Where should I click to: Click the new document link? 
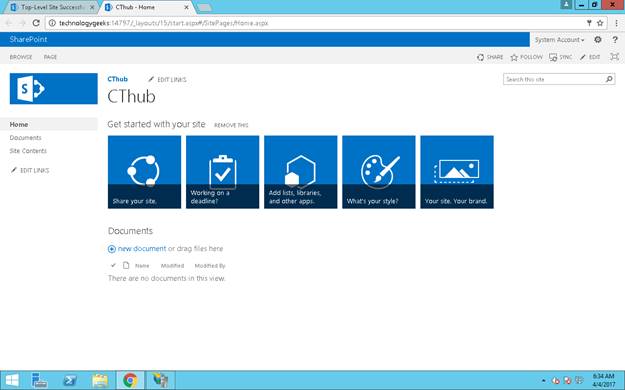click(x=142, y=248)
